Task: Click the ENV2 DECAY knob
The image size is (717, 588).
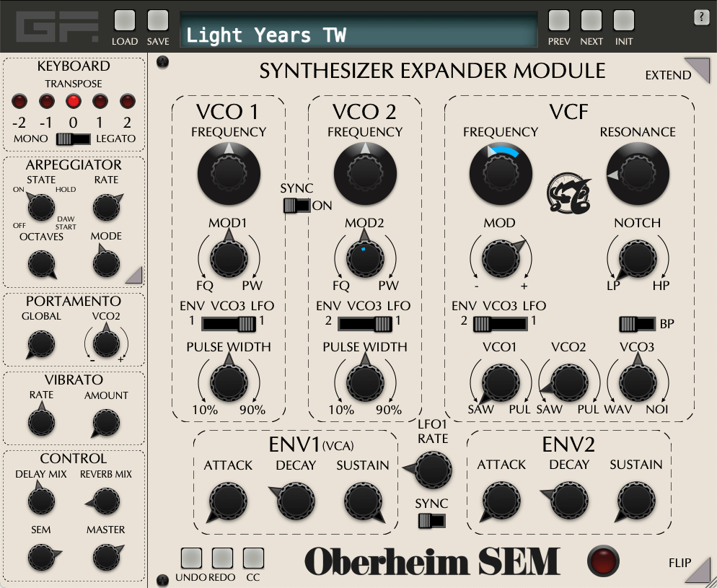Action: 569,501
